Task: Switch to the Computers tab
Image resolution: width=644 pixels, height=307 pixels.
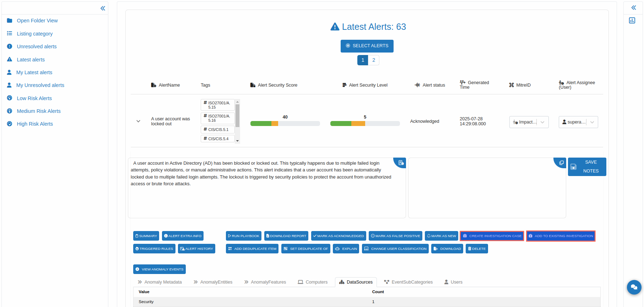Action: click(x=313, y=282)
